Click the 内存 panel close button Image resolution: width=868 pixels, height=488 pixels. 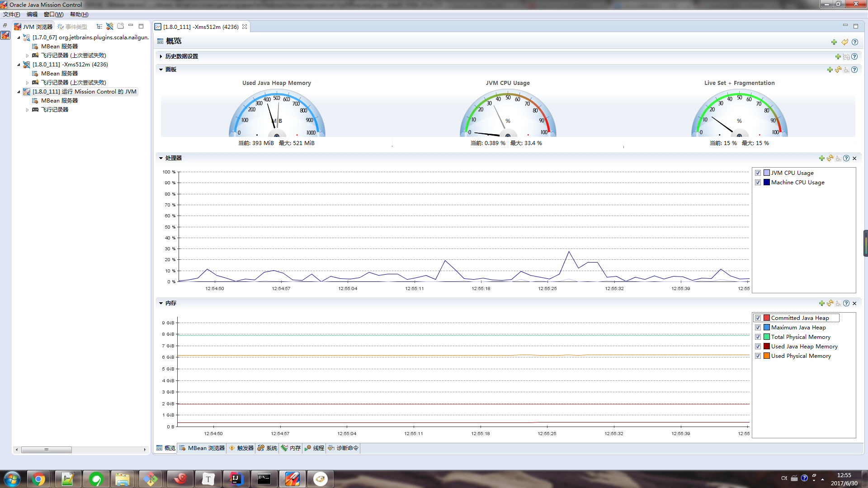(854, 303)
